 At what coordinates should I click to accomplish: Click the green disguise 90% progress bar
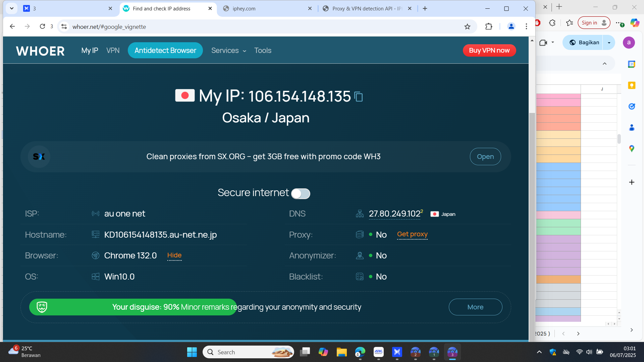pyautogui.click(x=133, y=307)
